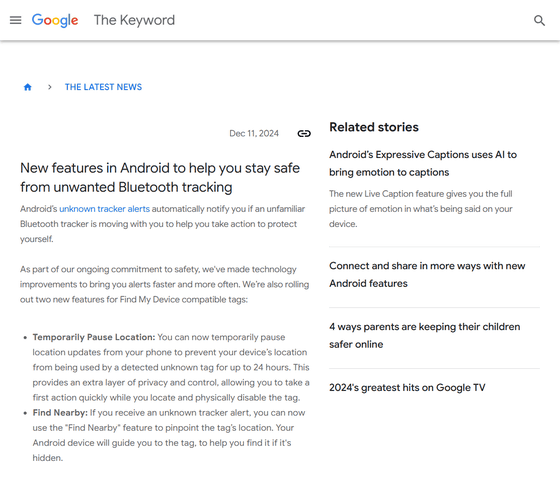Click the Google logo

click(55, 20)
